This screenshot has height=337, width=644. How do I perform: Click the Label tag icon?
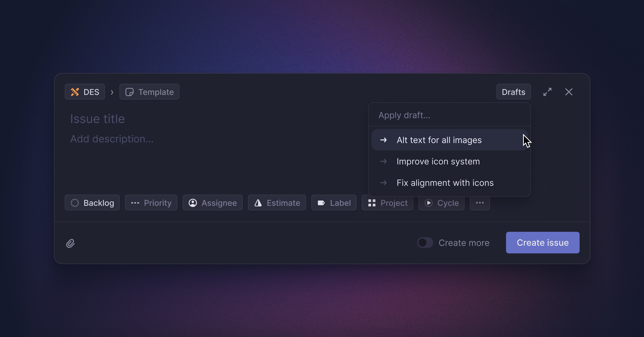321,203
